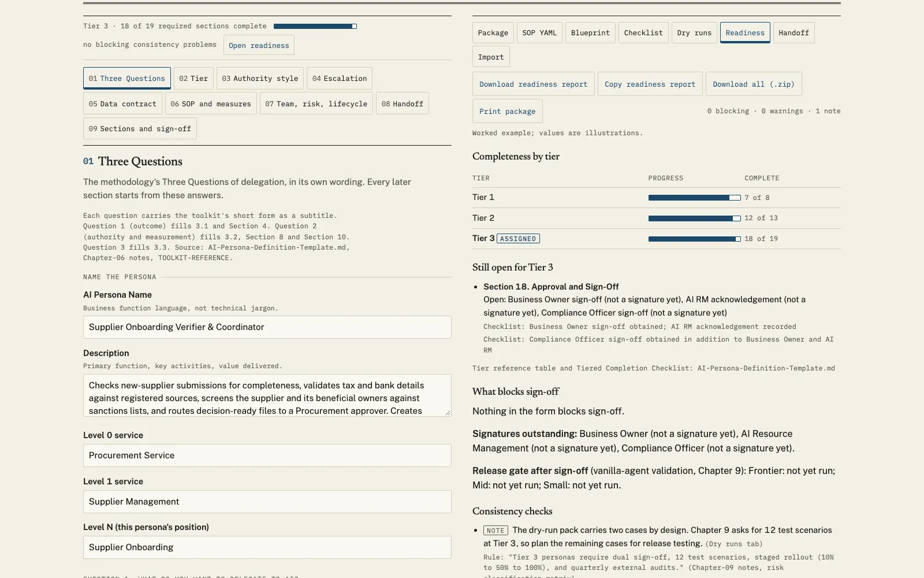Open 05 Data contract section
Viewport: 924px width, 578px height.
[122, 104]
